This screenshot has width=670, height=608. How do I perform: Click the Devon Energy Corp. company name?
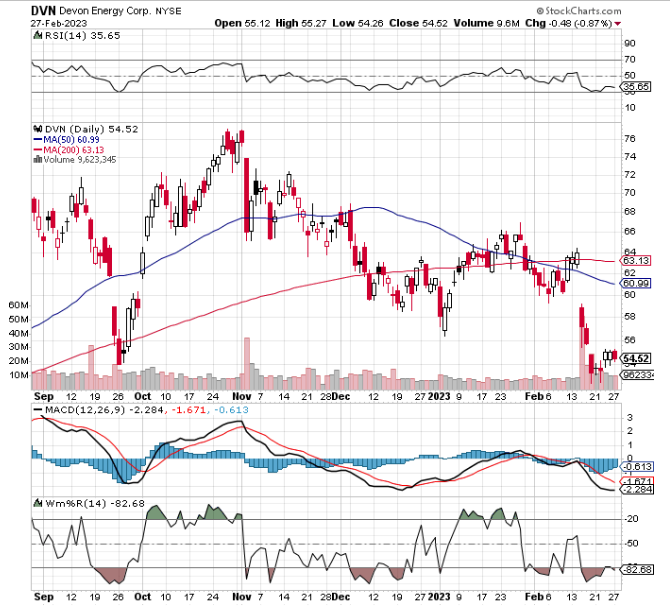105,11
